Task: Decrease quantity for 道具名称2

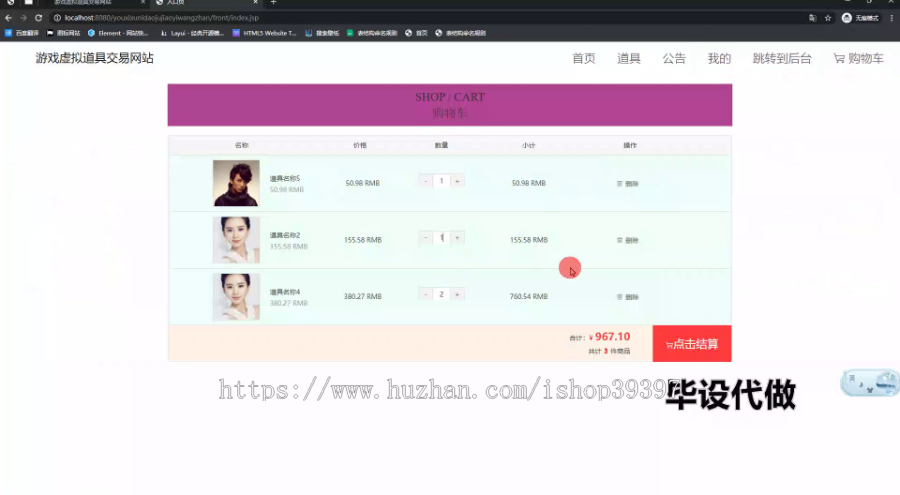Action: 426,238
